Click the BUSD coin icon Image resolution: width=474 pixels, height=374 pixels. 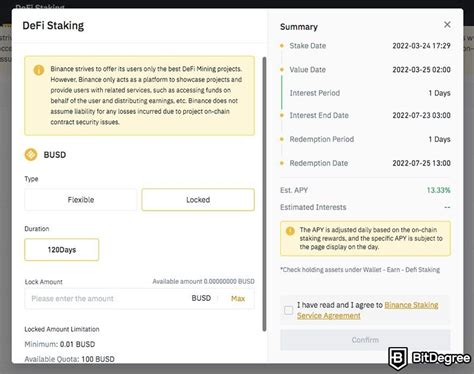point(31,155)
